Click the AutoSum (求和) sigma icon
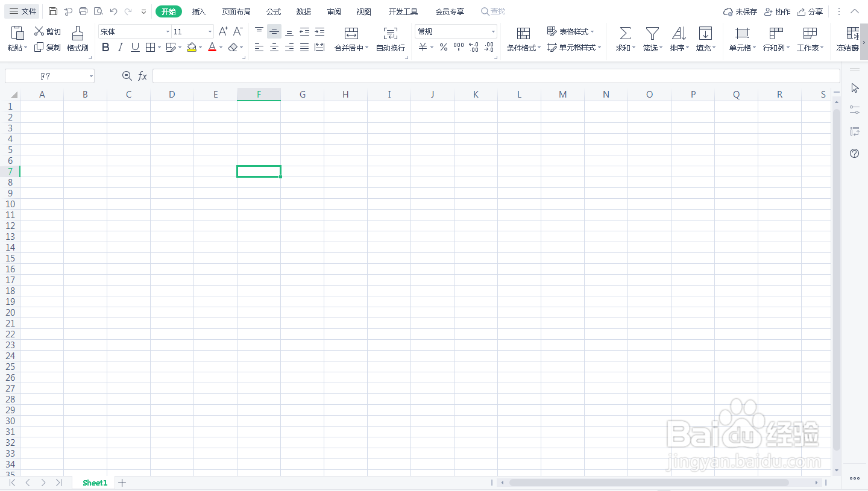 pyautogui.click(x=625, y=33)
